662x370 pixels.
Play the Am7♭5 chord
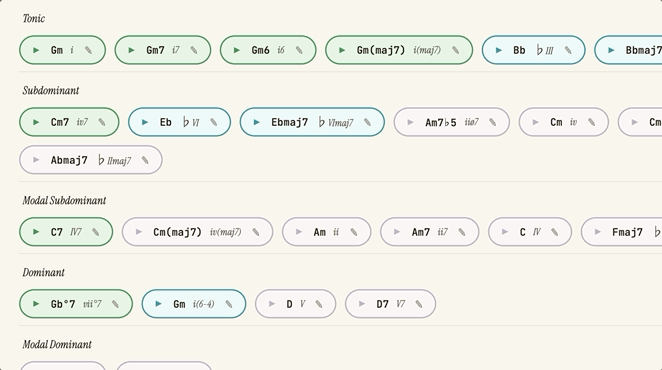coord(410,122)
